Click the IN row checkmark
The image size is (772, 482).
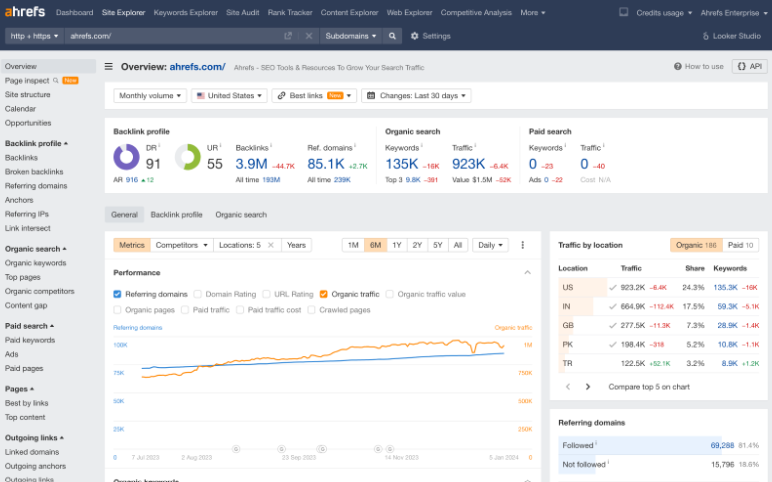point(612,306)
